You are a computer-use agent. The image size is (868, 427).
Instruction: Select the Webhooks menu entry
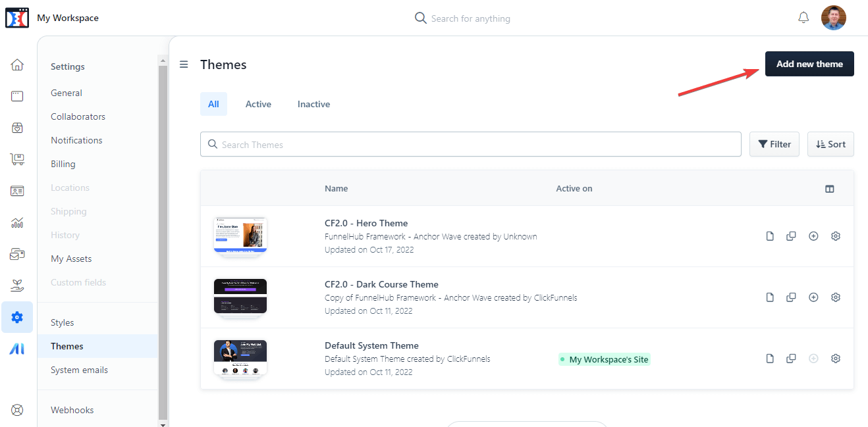72,409
